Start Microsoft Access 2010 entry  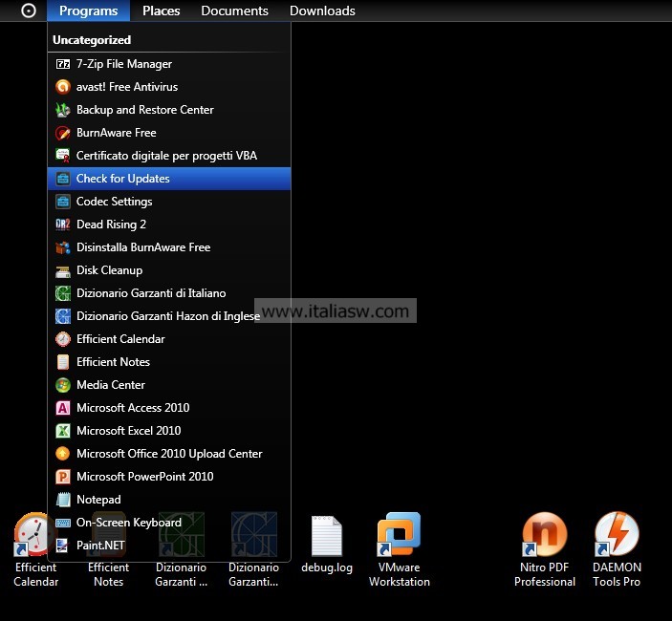pyautogui.click(x=169, y=408)
